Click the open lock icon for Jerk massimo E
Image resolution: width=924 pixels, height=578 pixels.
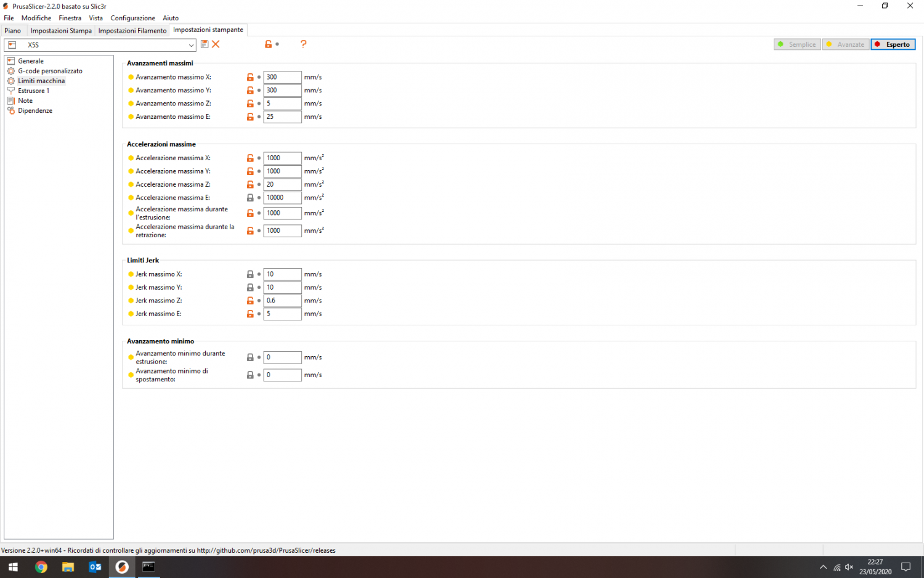250,314
